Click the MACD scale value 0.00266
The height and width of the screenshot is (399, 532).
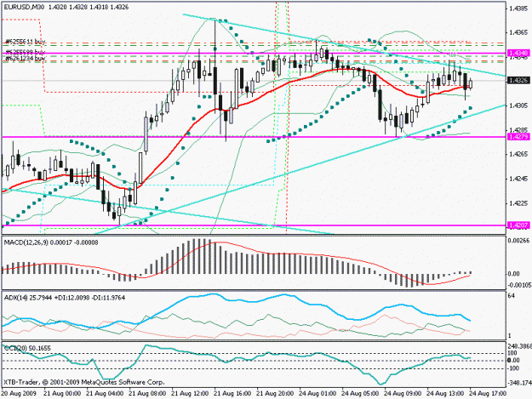point(518,241)
